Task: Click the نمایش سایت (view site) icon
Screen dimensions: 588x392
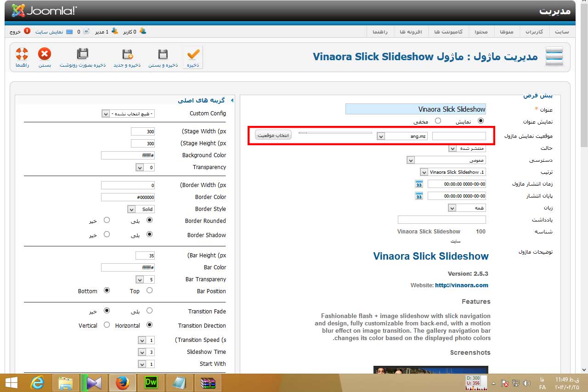Action: [x=69, y=32]
